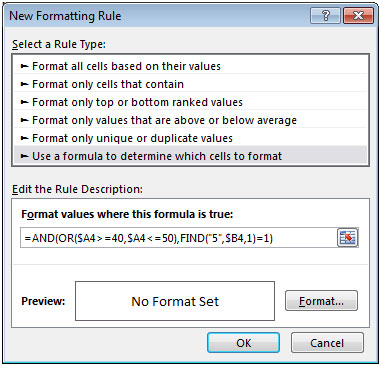Click arrow bullet beside 'Format only cells that contain'
Image resolution: width=381 pixels, height=366 pixels.
click(24, 84)
